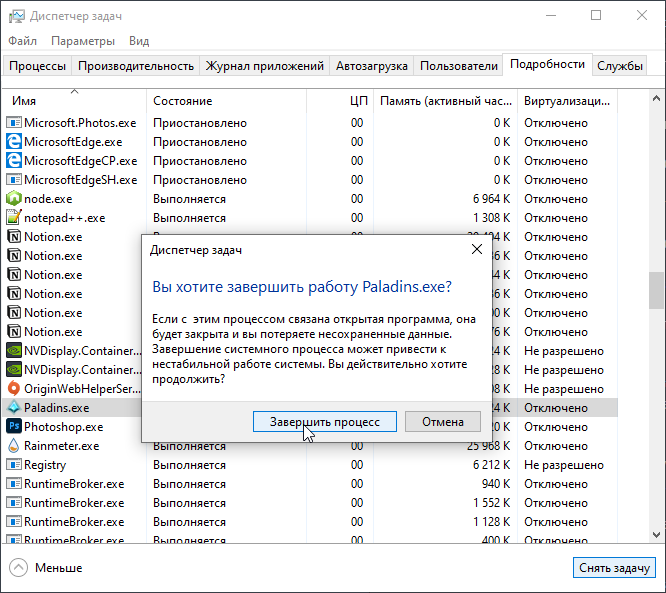Click the Paladins.exe crystal icon
The image size is (666, 593).
pos(14,407)
